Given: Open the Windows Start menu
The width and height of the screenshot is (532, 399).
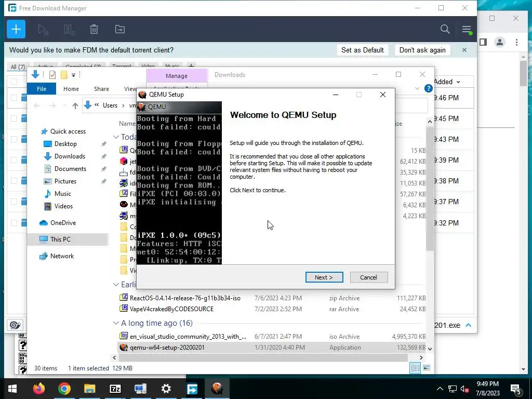Looking at the screenshot, I should pos(12,389).
